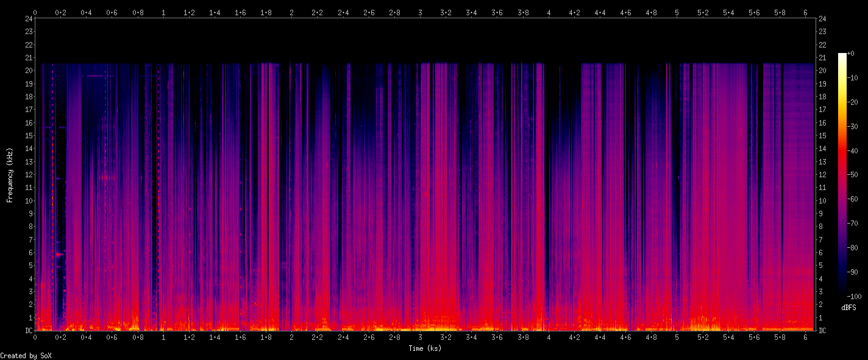Screen dimensions: 868x360
Task: Click the 24 kHz label on left axis
Action: tap(28, 19)
